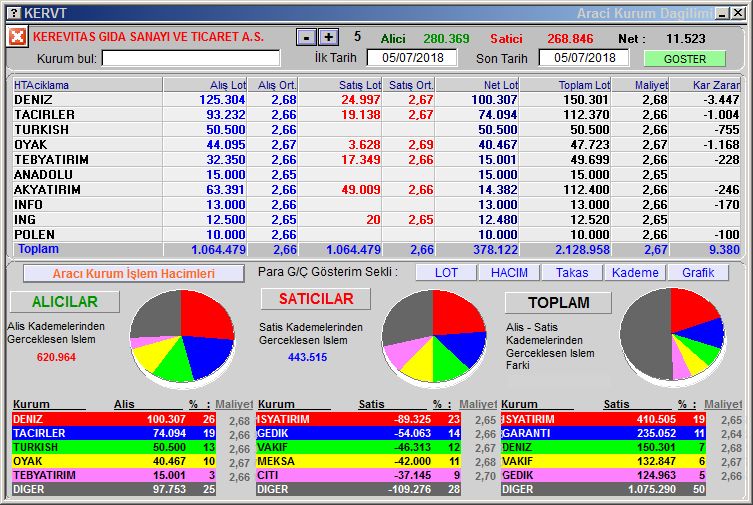Screen dimensions: 753x505
Task: Click the Kurum bul search field
Action: pyautogui.click(x=191, y=58)
